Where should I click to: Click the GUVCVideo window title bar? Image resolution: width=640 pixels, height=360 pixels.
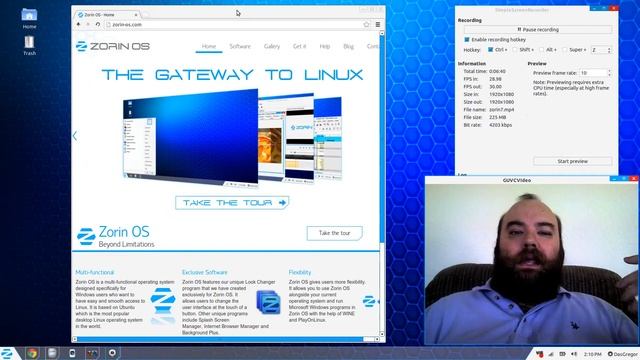(517, 180)
